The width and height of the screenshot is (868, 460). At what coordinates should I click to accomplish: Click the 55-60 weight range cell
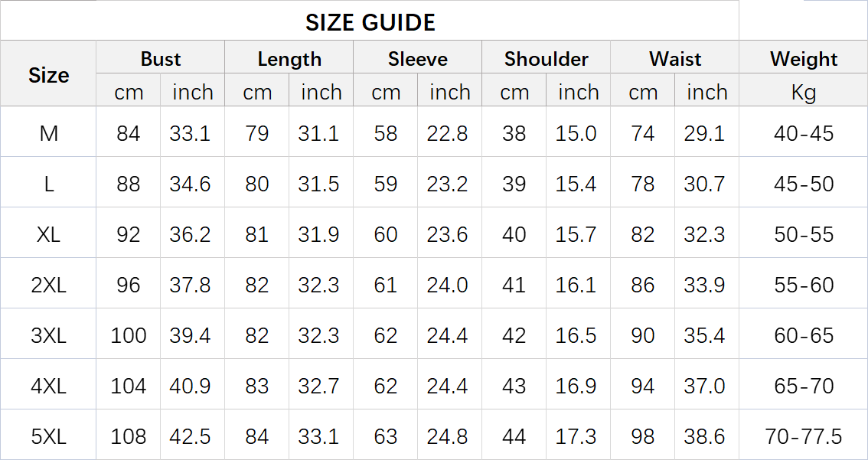(804, 285)
